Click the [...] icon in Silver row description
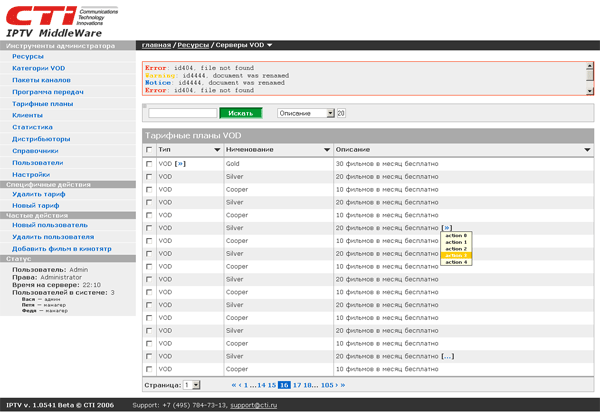 pos(447,356)
